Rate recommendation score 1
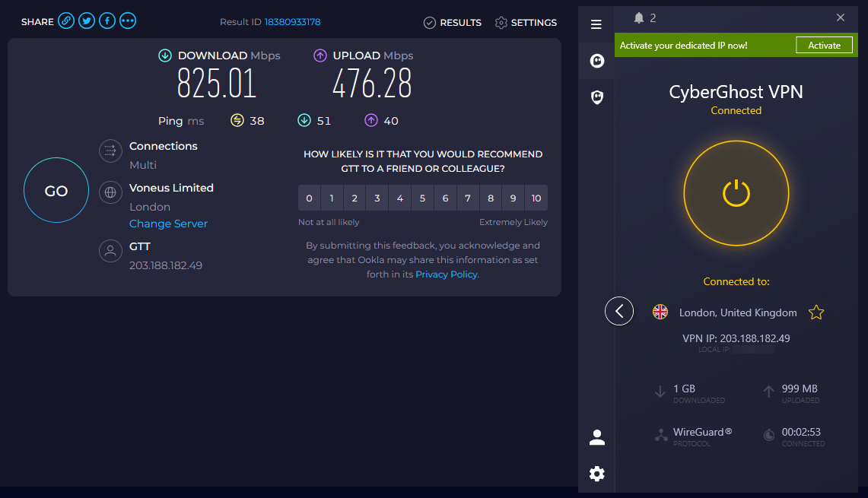Screen dimensions: 868x498 (332, 198)
